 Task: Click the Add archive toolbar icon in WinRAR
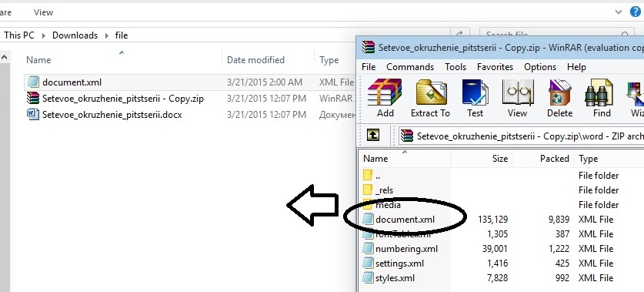[x=385, y=98]
